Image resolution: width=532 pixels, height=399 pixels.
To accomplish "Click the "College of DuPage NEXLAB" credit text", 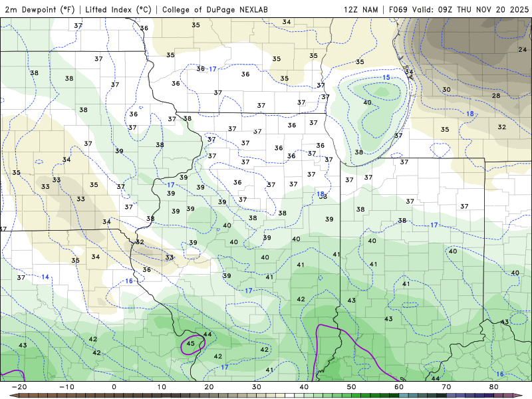I will pos(215,9).
